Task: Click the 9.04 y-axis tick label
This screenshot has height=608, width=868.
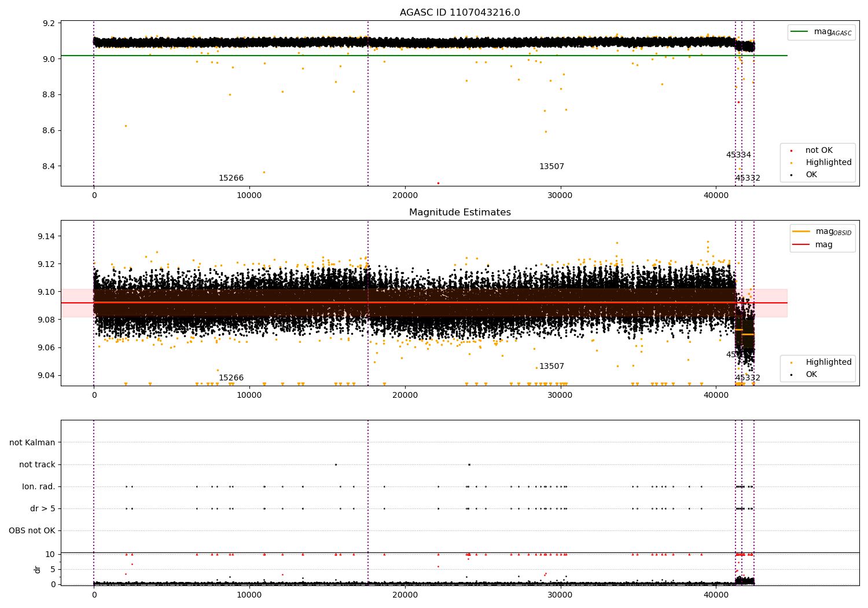Action: tap(47, 375)
